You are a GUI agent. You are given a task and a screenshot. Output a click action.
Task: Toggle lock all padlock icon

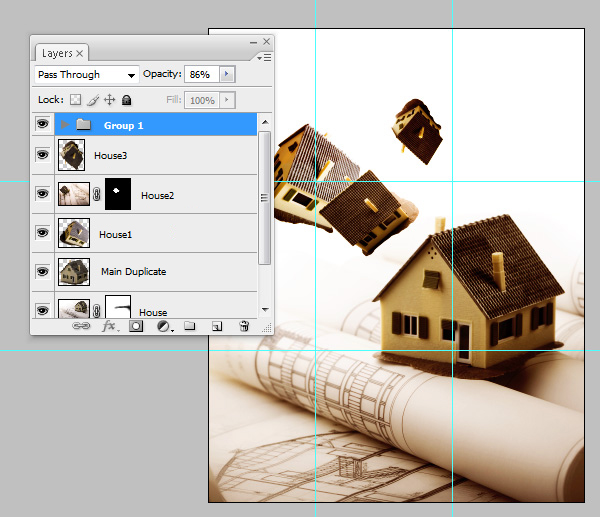point(126,100)
